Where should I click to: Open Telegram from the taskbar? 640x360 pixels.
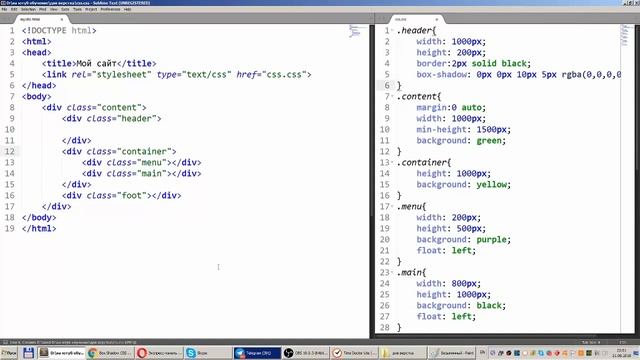(257, 353)
